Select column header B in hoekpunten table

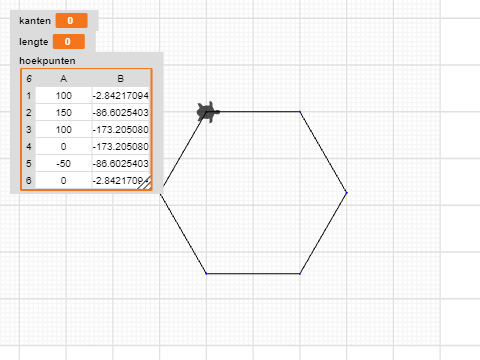click(x=121, y=79)
